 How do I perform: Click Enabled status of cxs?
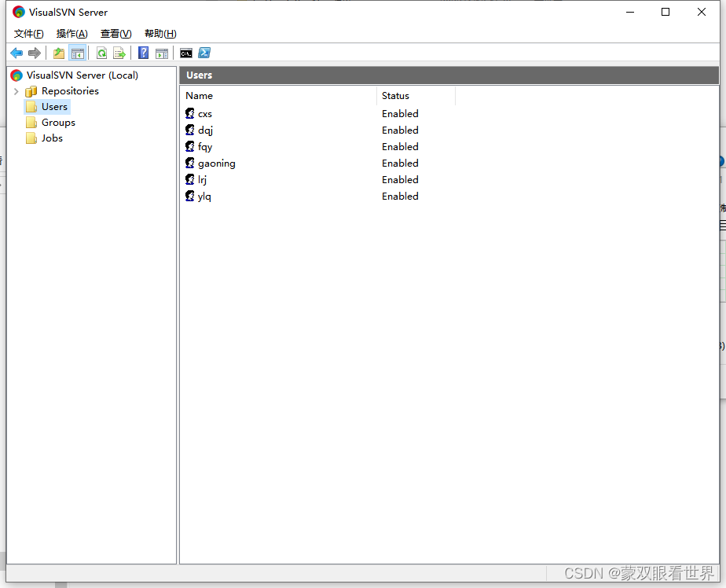click(400, 113)
